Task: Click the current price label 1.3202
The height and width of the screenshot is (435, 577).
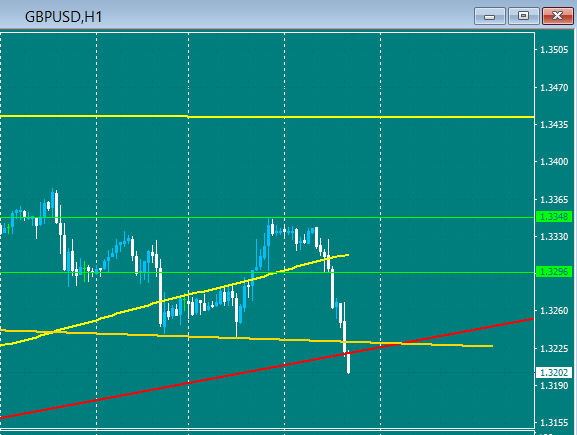Action: click(554, 372)
